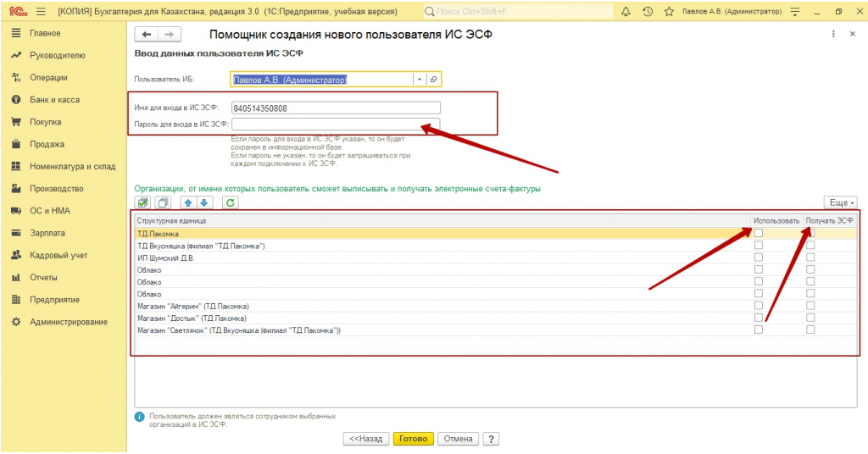Click the green refresh list icon

230,202
